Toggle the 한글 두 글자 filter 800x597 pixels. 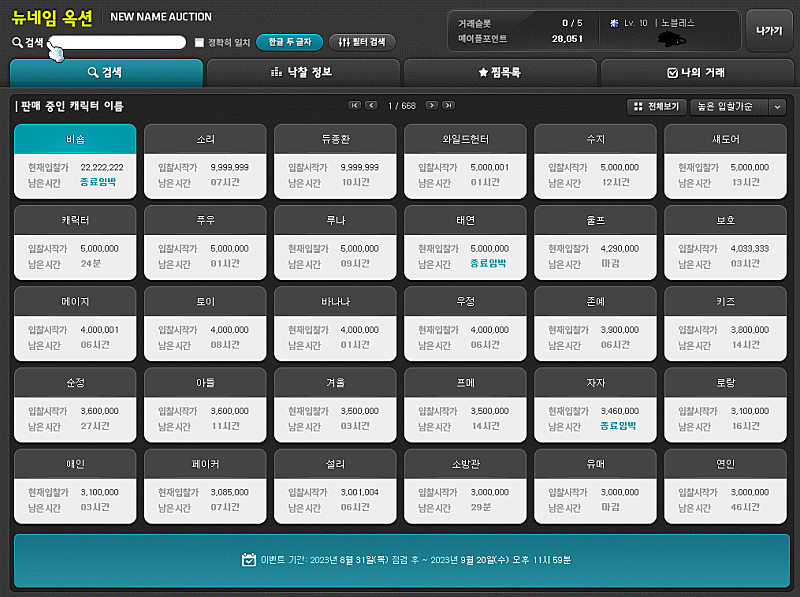click(290, 43)
